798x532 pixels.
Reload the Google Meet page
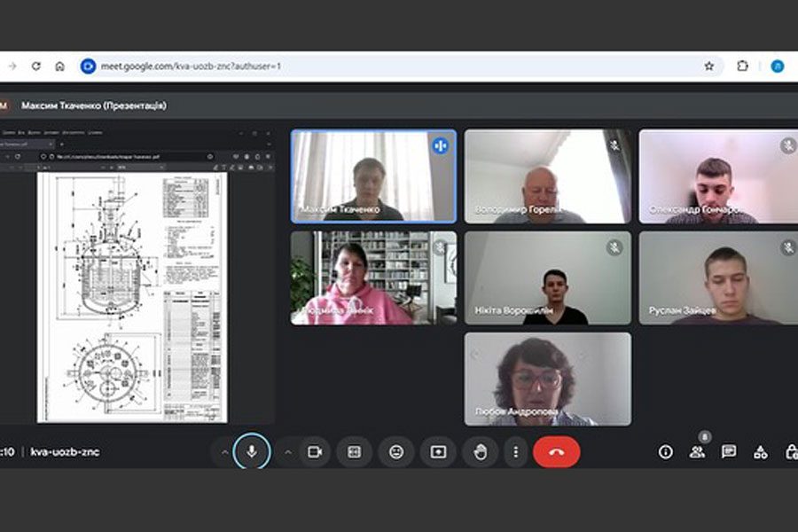pos(35,66)
